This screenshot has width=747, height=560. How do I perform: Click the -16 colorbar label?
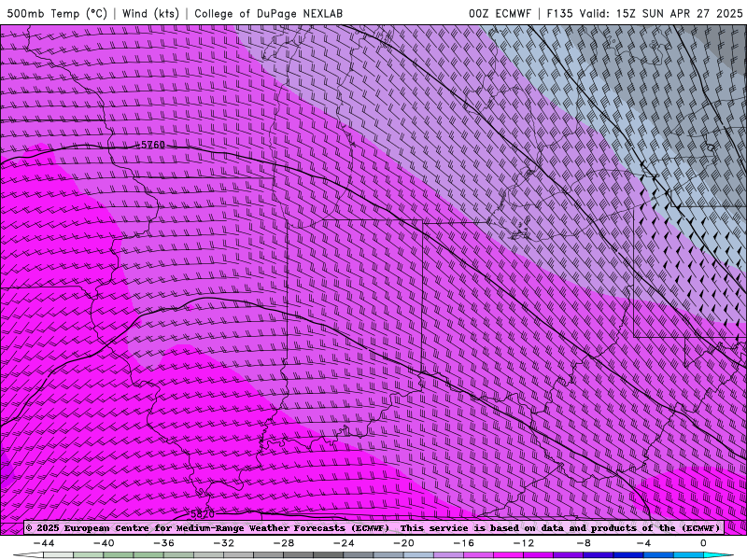(464, 543)
